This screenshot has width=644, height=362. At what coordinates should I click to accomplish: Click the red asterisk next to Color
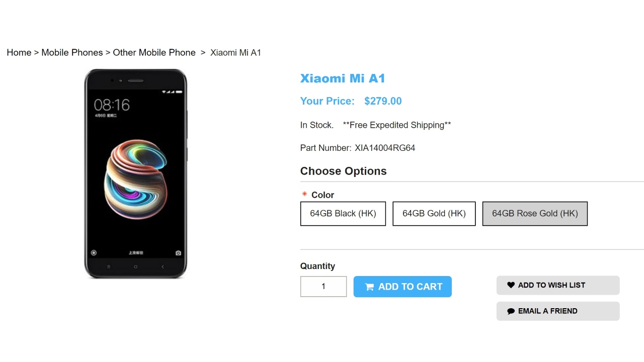(304, 194)
